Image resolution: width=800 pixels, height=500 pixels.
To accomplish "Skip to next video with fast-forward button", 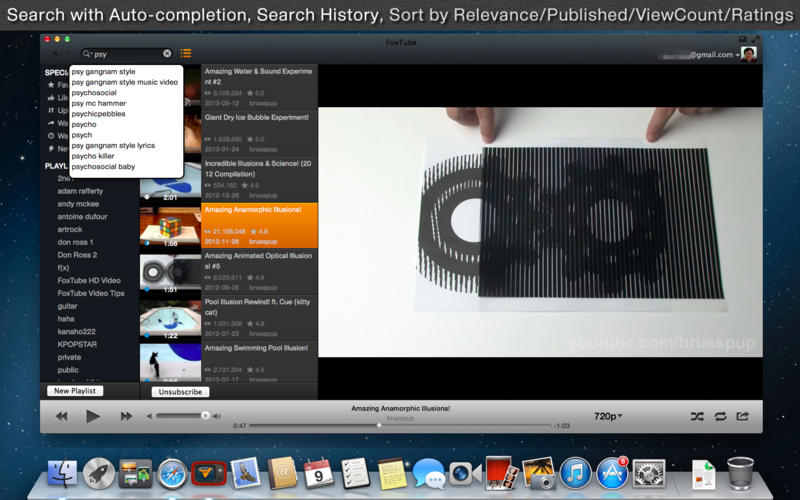I will click(126, 416).
